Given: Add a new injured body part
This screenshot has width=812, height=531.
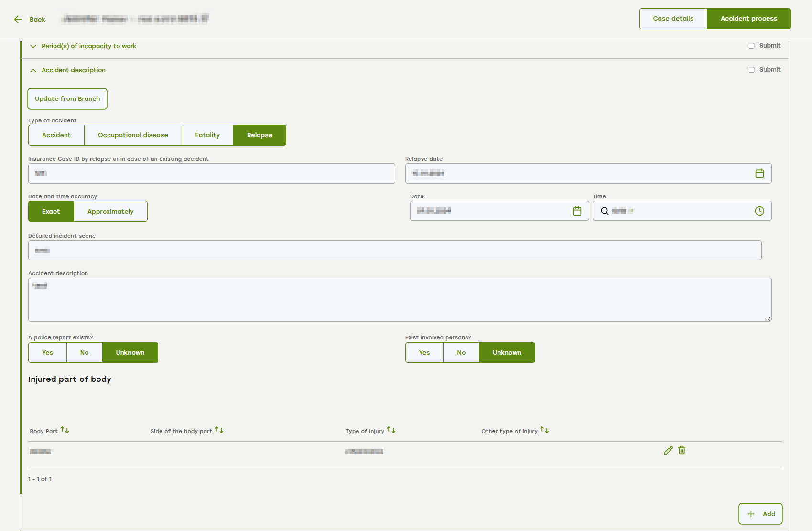Looking at the screenshot, I should (x=760, y=514).
